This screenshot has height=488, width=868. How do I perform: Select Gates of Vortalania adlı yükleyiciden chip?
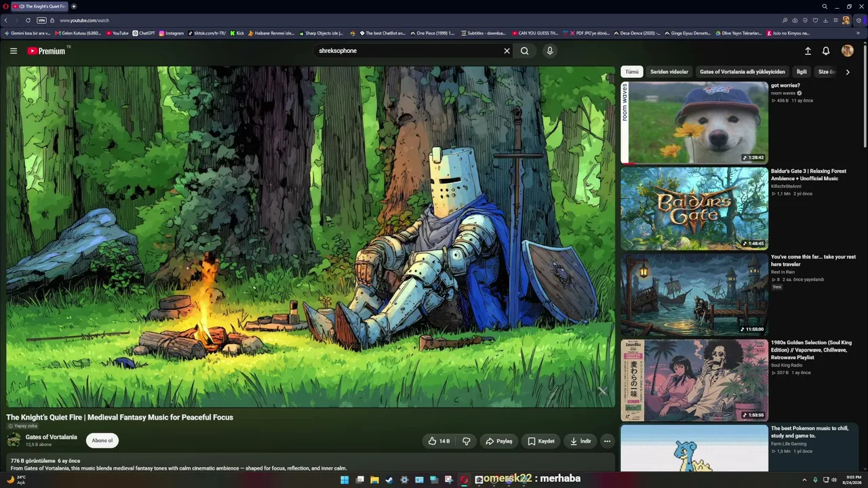[743, 72]
